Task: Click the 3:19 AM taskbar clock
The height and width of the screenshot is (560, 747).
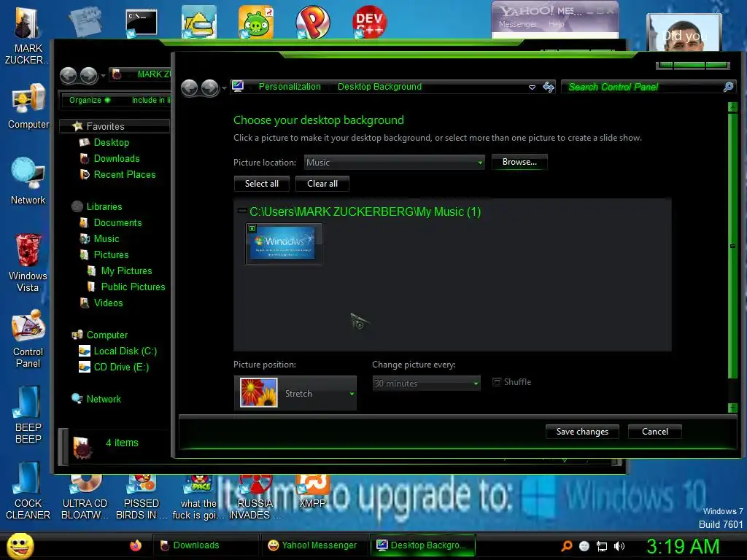Action: (683, 546)
